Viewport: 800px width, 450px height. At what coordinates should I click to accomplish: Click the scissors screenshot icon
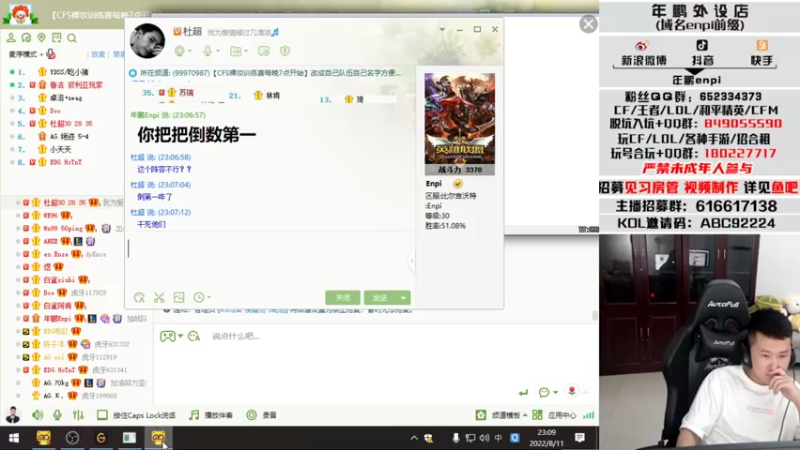159,297
